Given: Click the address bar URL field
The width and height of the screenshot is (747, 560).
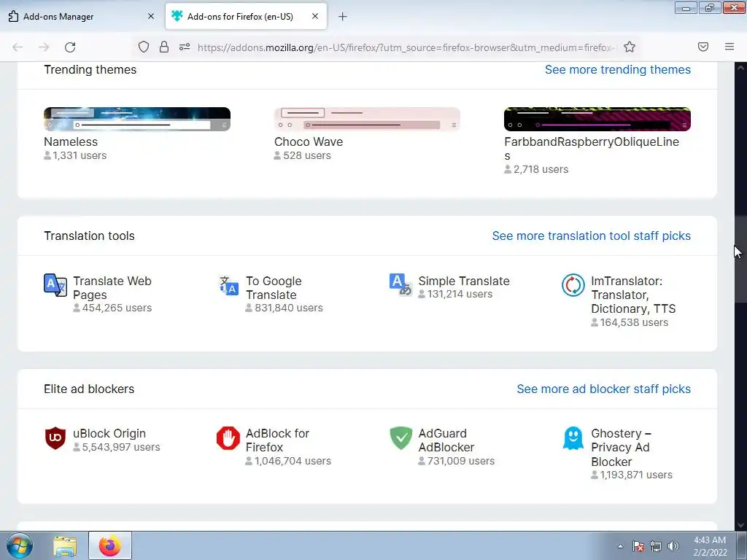Looking at the screenshot, I should pyautogui.click(x=405, y=47).
